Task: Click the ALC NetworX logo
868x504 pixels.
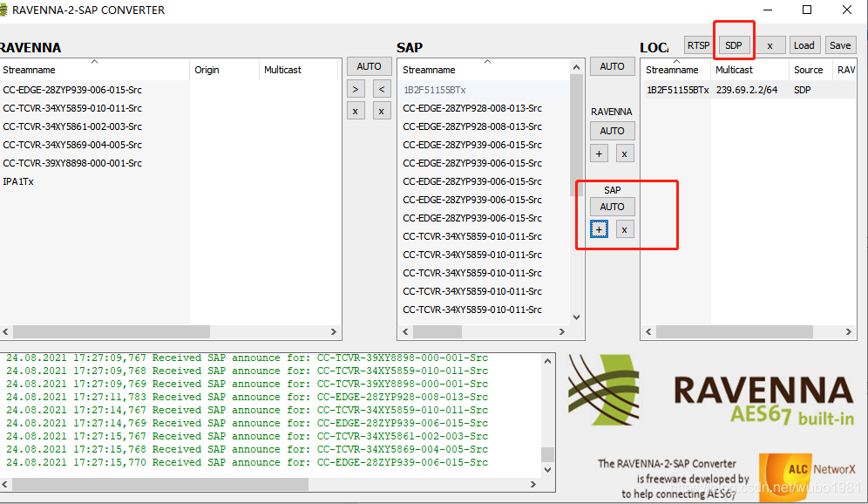Action: pyautogui.click(x=807, y=476)
